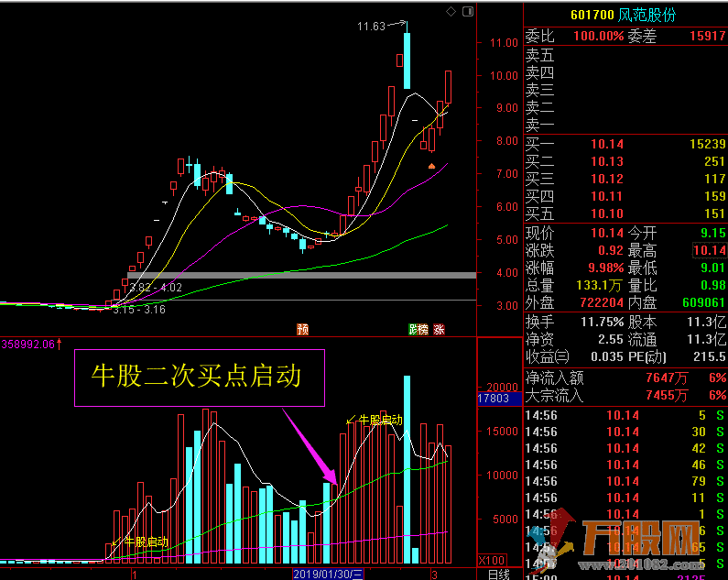Select the 买五 row at 10.10
Image resolution: width=728 pixels, height=580 pixels.
click(625, 213)
